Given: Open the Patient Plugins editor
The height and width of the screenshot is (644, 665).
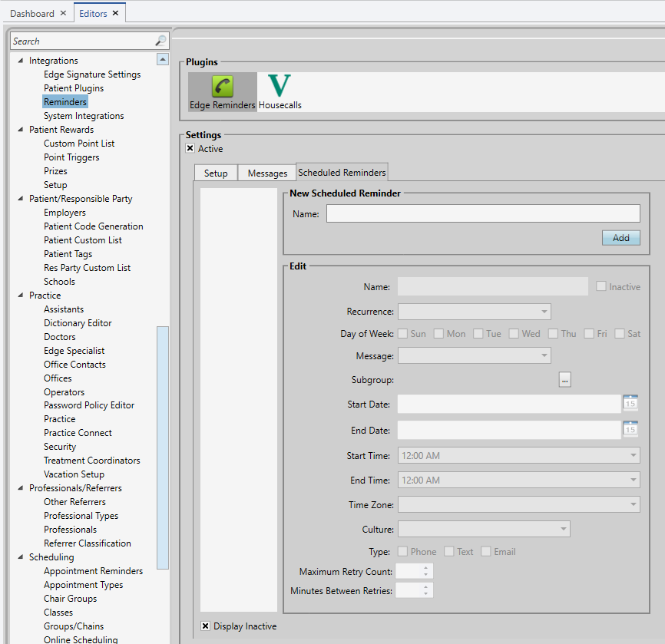Looking at the screenshot, I should click(74, 88).
